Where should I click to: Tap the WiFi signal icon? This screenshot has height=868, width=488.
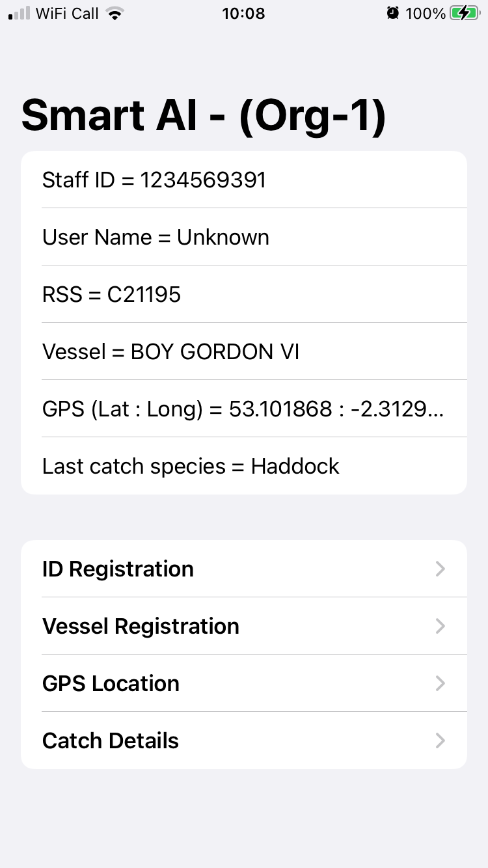tap(115, 13)
